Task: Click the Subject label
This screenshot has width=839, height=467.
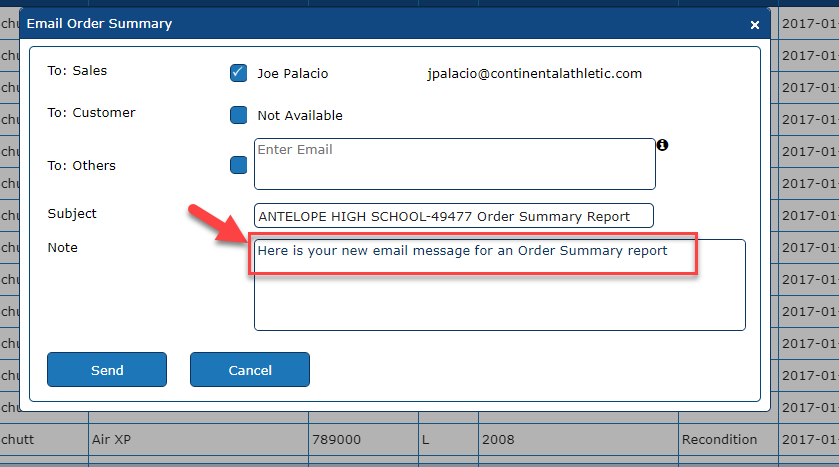Action: pyautogui.click(x=72, y=213)
